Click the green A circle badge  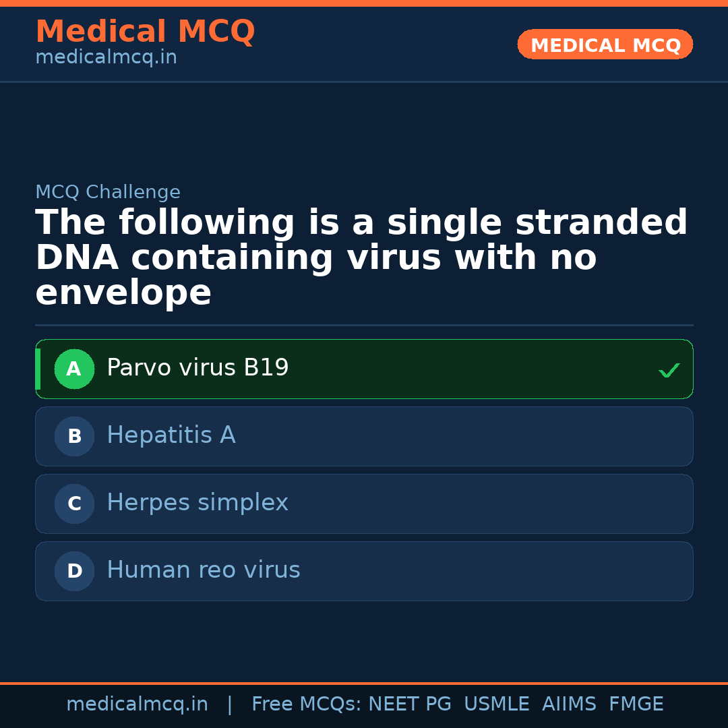(x=74, y=369)
